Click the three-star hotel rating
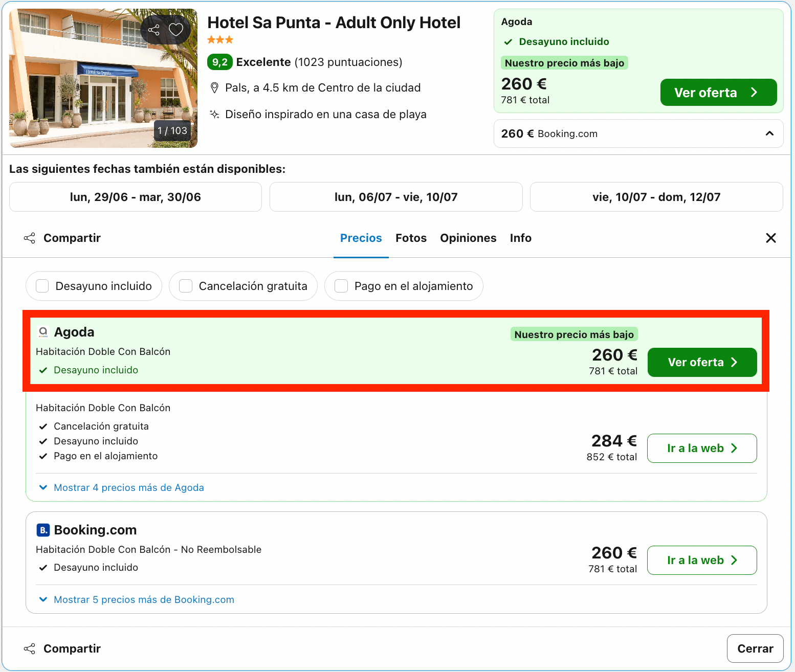 point(220,40)
